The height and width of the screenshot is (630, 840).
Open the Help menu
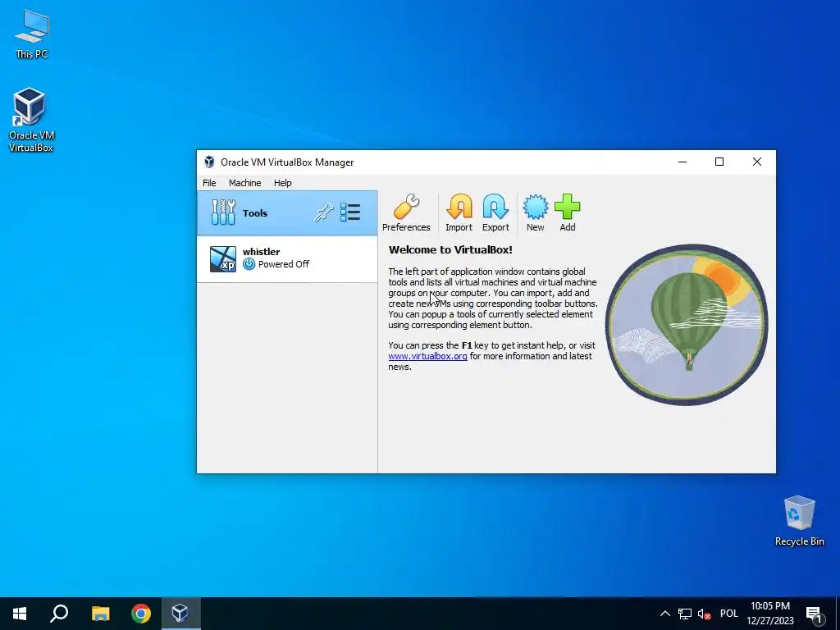pyautogui.click(x=283, y=183)
